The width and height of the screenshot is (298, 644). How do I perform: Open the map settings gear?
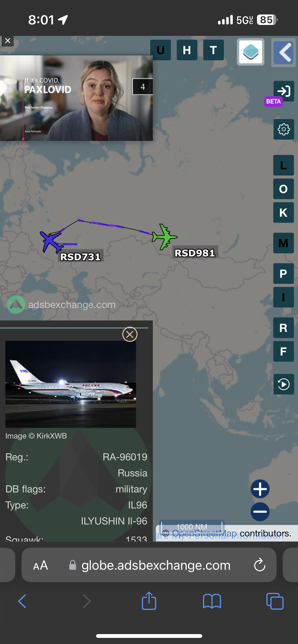[x=284, y=129]
